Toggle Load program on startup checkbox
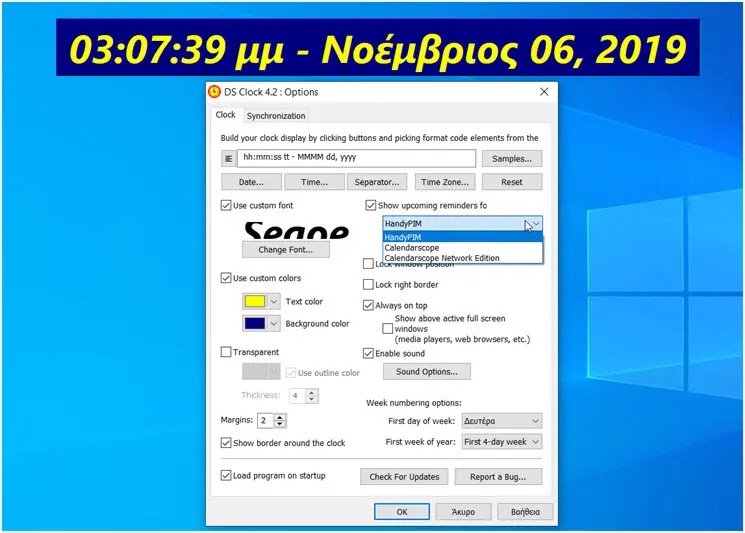The height and width of the screenshot is (533, 745). pyautogui.click(x=226, y=476)
